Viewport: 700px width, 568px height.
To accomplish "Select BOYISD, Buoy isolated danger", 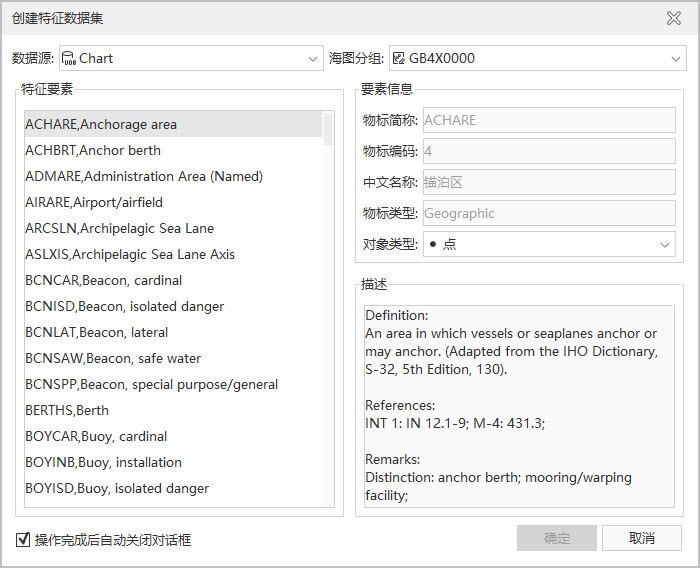I will [x=117, y=489].
